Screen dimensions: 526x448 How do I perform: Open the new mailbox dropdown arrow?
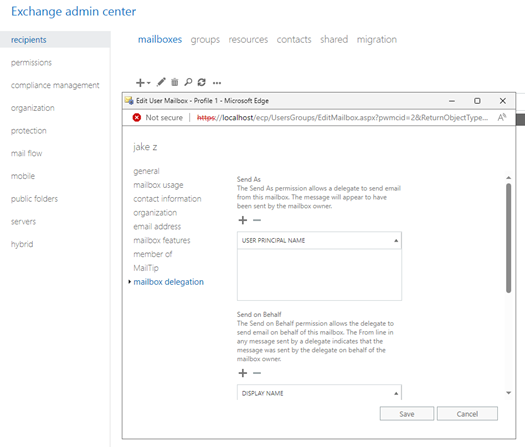coord(149,83)
